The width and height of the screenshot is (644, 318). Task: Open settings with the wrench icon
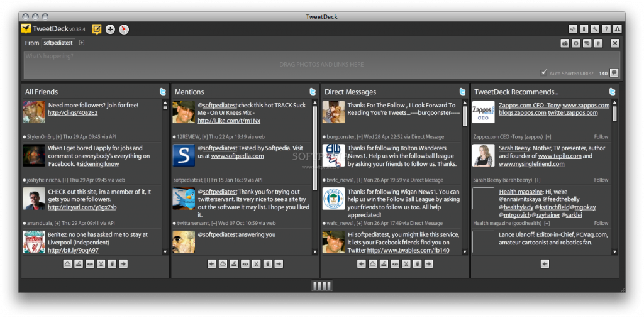tap(595, 29)
